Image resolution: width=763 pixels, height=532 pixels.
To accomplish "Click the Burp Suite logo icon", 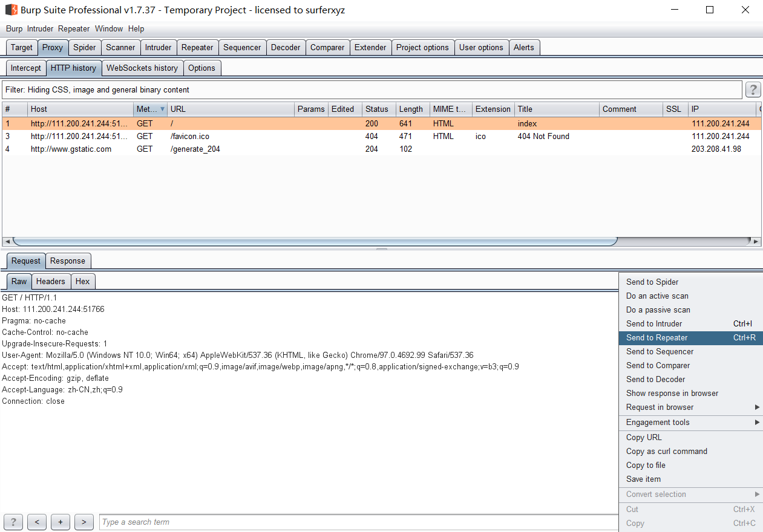I will (x=11, y=10).
